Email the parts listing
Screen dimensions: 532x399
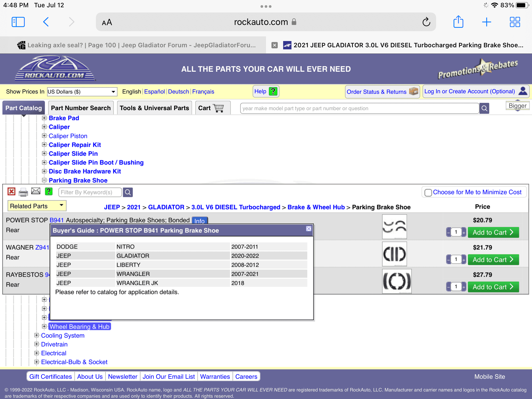pyautogui.click(x=36, y=191)
